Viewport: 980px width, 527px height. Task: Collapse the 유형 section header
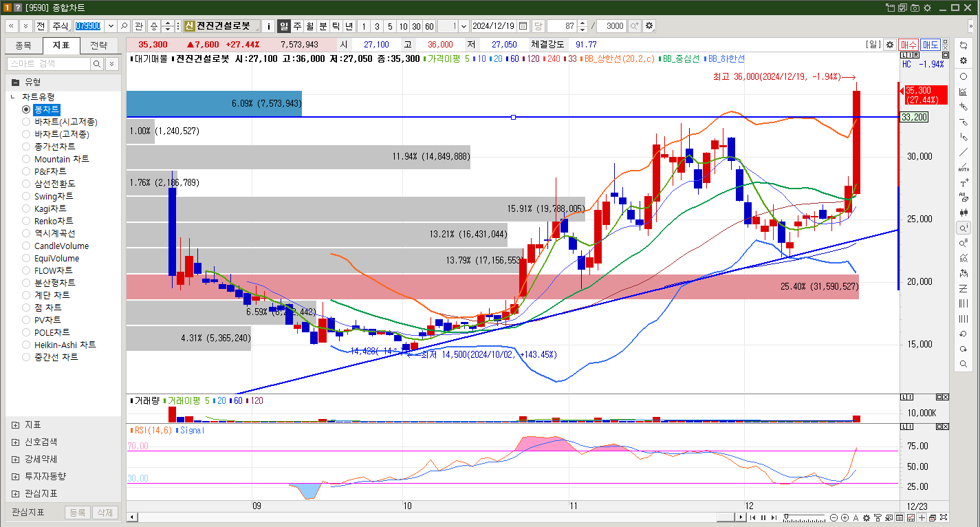[x=63, y=82]
